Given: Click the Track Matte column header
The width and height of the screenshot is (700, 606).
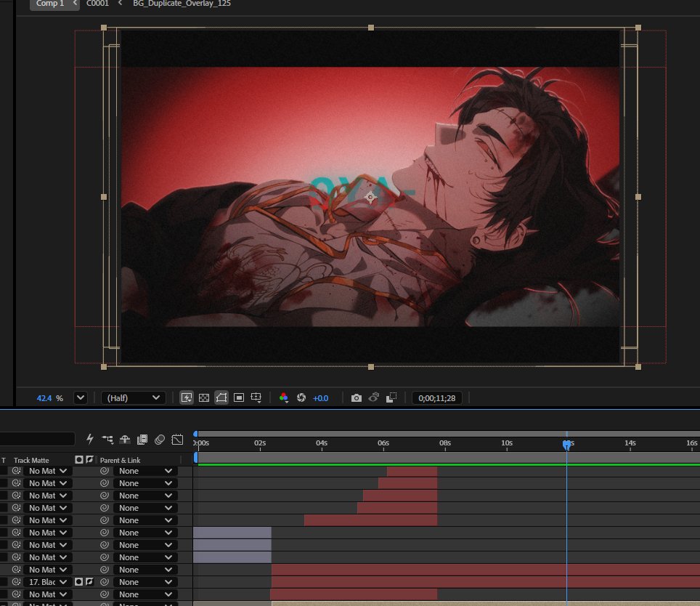Looking at the screenshot, I should click(31, 460).
